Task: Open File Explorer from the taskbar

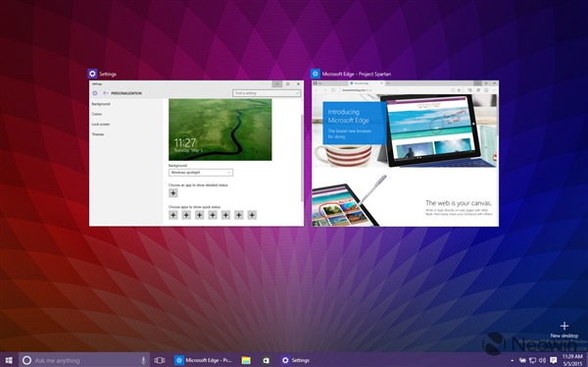Action: pos(246,360)
